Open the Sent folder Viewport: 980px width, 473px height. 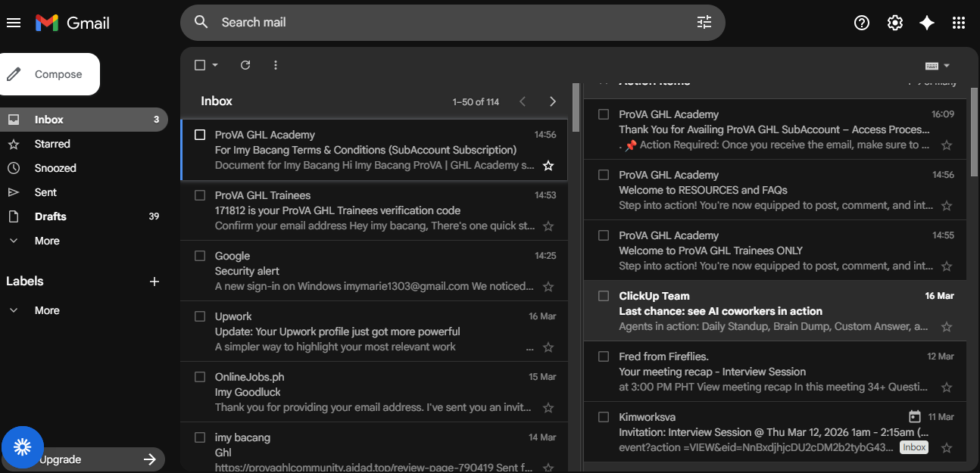45,192
